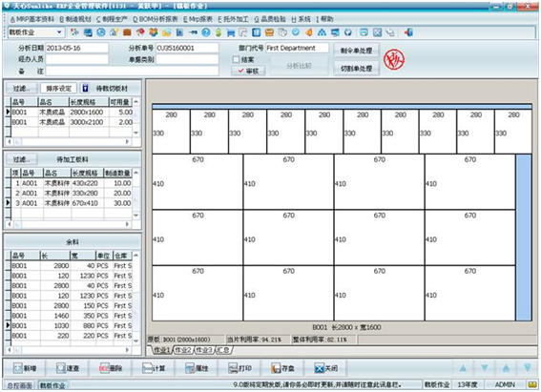Click the shopping cart toolbar icon
Screen dimensions: 541x392
click(x=231, y=32)
